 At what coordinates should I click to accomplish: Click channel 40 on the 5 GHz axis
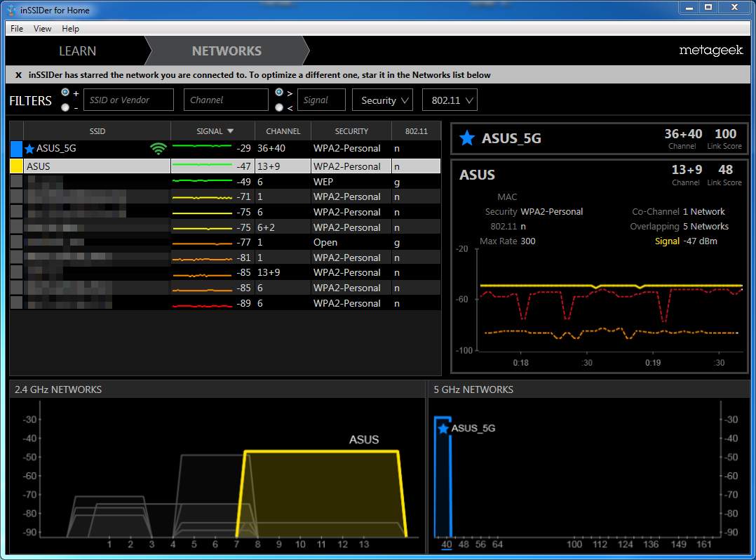(447, 544)
